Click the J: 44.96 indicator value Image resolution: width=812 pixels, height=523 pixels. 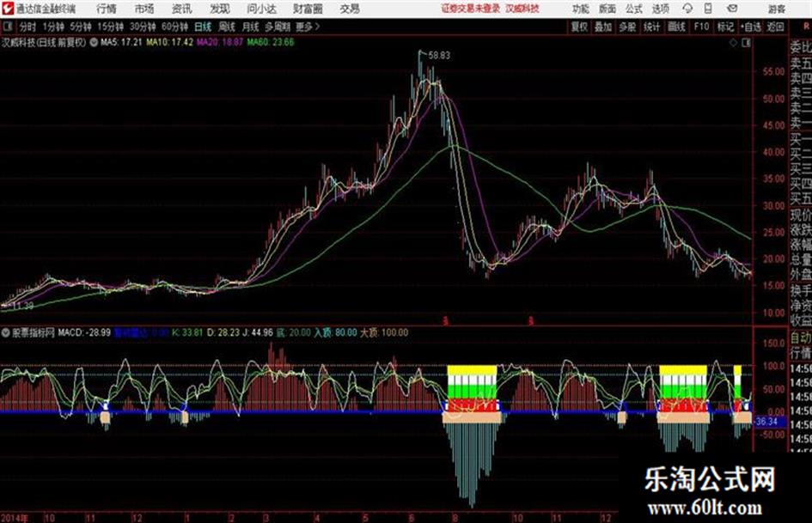point(258,332)
